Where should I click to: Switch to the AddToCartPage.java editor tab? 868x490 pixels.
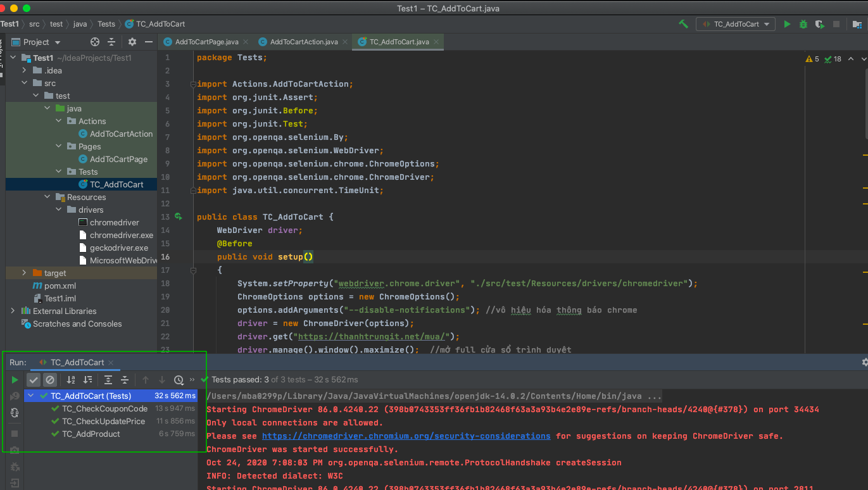pos(207,42)
